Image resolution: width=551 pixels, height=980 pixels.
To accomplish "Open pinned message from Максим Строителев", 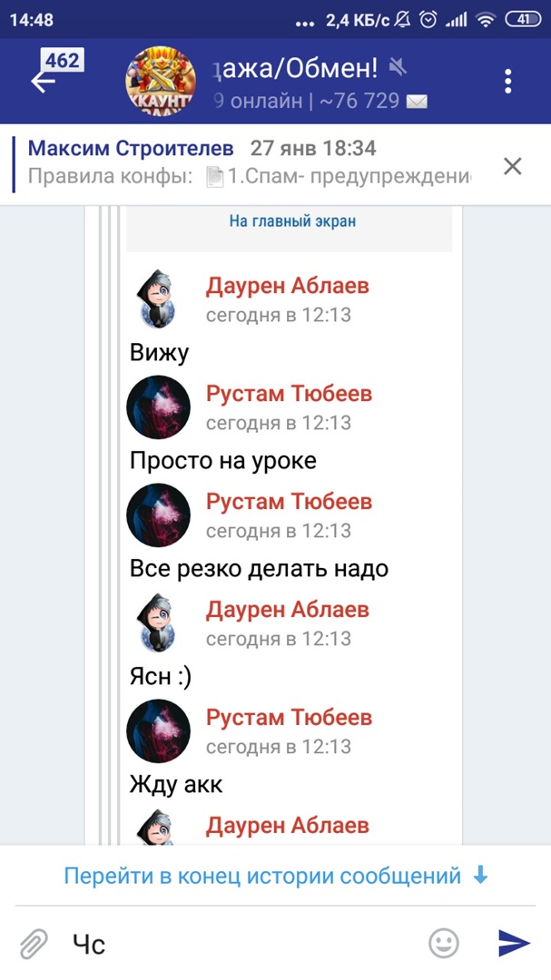I will [251, 164].
